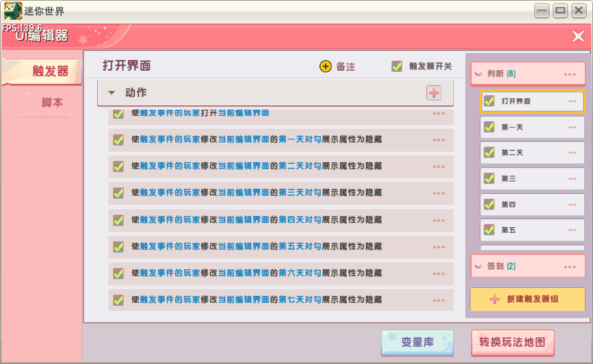Click the yellow plus icon beside 备注
593x364 pixels.
[x=325, y=66]
